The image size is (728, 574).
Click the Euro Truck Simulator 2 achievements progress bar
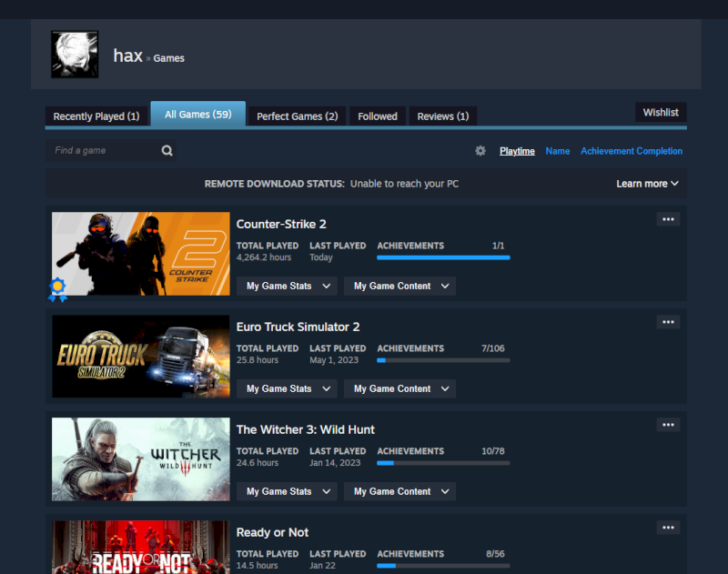(443, 360)
